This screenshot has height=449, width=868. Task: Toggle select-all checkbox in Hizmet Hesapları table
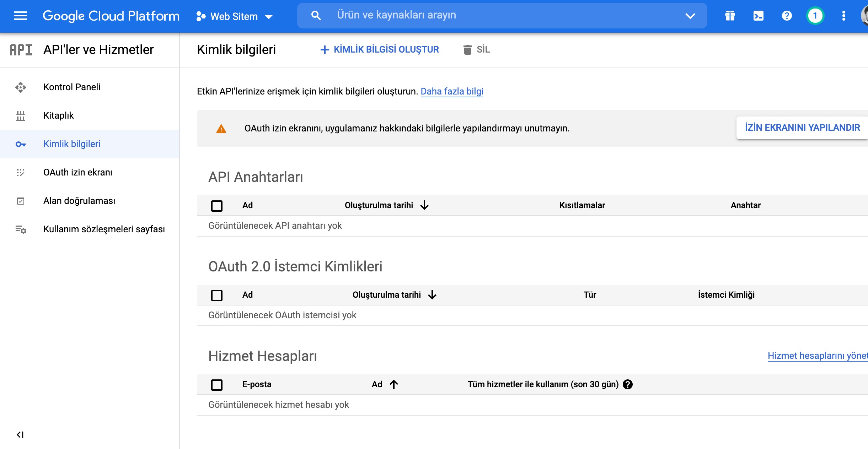click(217, 385)
